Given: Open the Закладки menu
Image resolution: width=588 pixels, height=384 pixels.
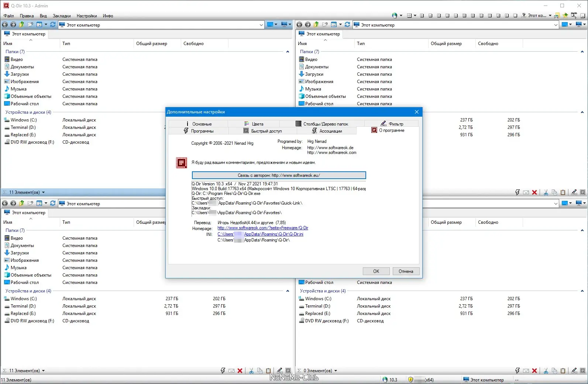Looking at the screenshot, I should [62, 16].
